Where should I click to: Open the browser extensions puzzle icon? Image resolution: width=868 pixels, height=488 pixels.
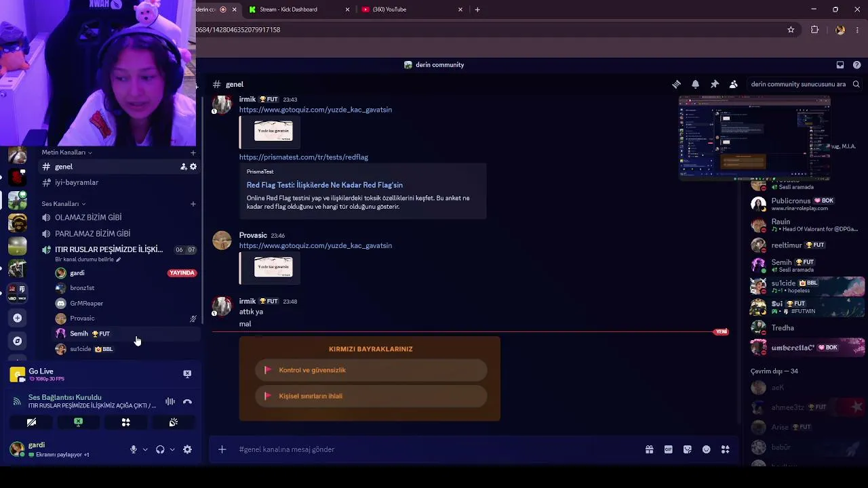coord(815,30)
